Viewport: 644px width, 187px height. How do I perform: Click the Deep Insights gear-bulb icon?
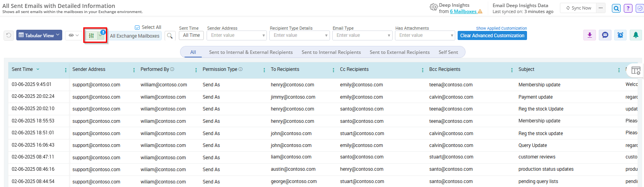[x=434, y=7]
